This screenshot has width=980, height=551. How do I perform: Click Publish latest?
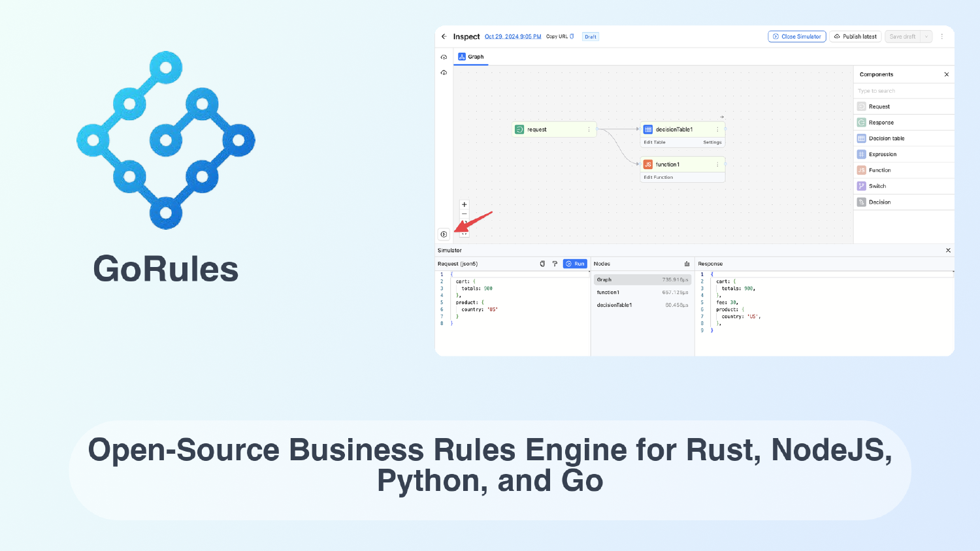coord(855,37)
